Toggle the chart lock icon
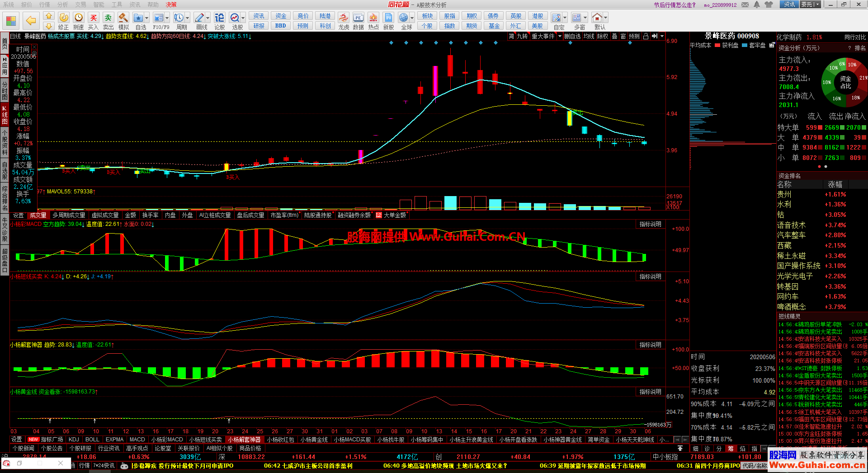The image size is (868, 473). coord(646,36)
